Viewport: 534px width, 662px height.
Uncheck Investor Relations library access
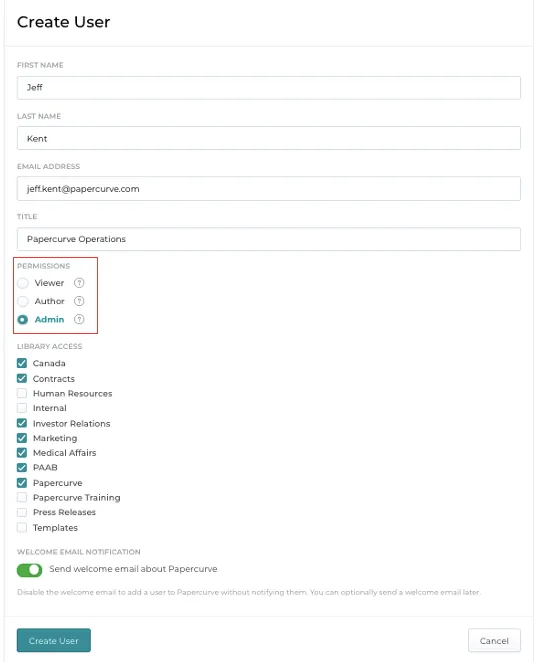pos(22,423)
